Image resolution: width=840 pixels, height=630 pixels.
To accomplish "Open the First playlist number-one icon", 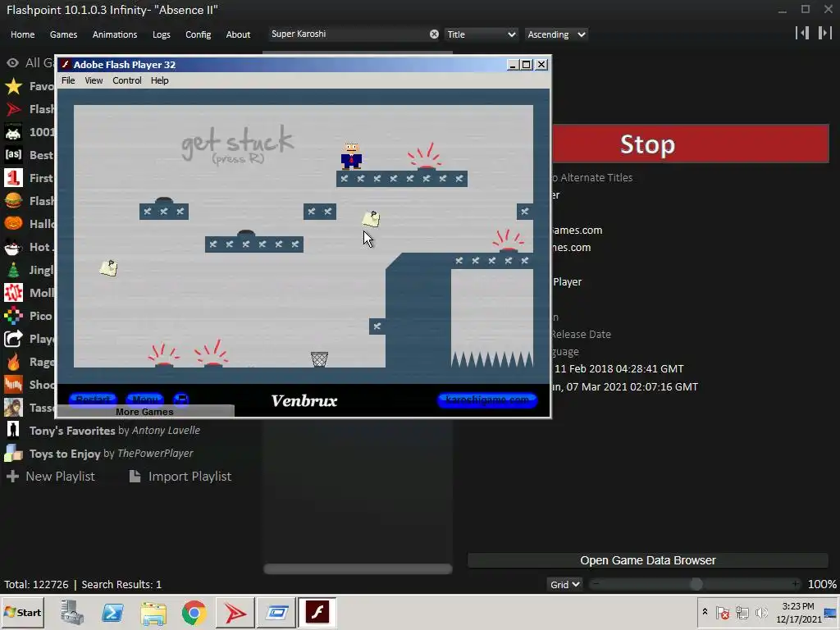I will point(13,178).
